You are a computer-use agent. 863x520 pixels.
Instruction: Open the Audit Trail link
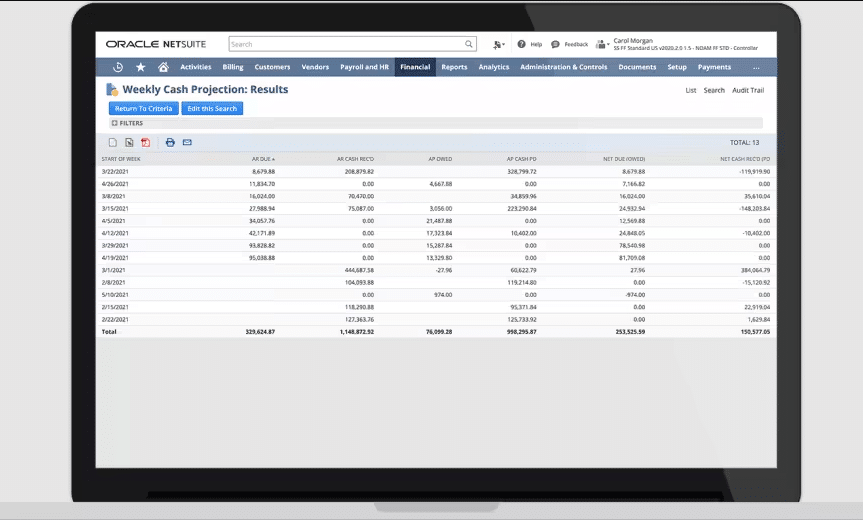(x=748, y=90)
